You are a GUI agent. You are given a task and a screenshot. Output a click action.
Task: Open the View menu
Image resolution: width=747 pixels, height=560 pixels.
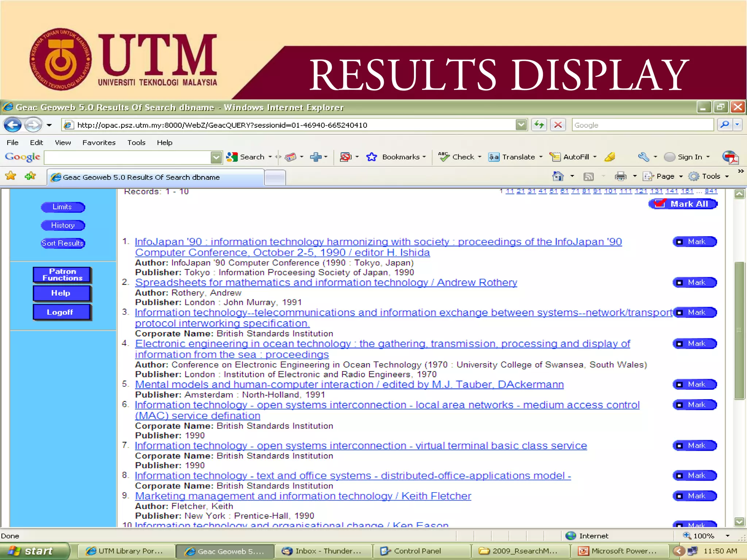point(63,143)
